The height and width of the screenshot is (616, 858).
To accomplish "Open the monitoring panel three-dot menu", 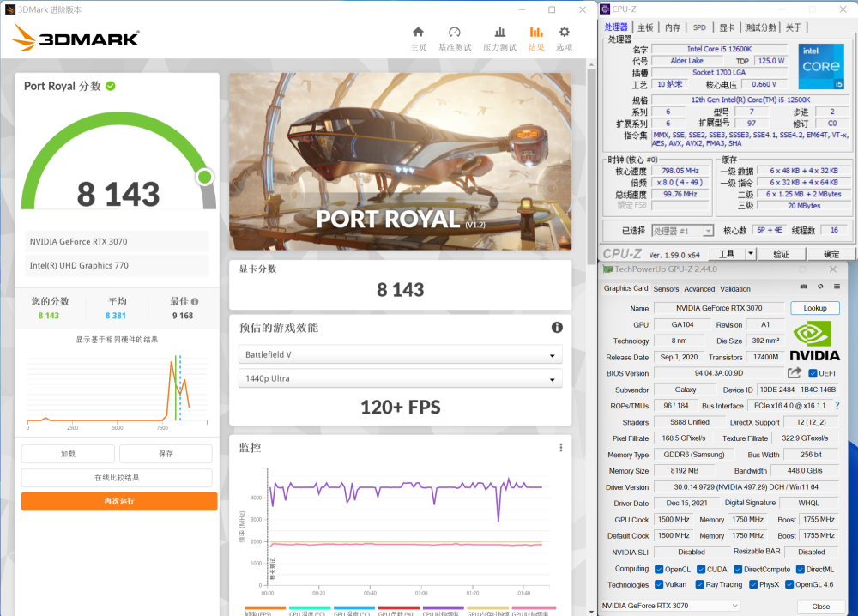I will pyautogui.click(x=561, y=448).
